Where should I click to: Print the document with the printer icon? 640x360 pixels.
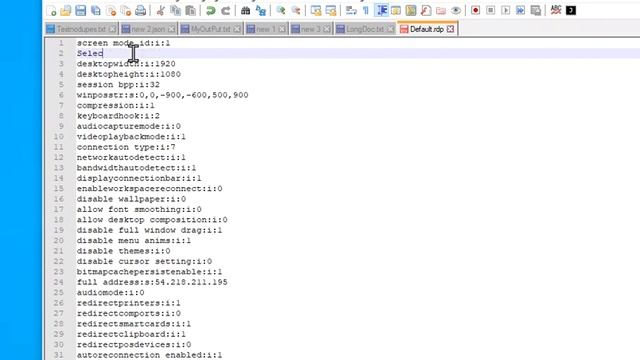(x=140, y=11)
